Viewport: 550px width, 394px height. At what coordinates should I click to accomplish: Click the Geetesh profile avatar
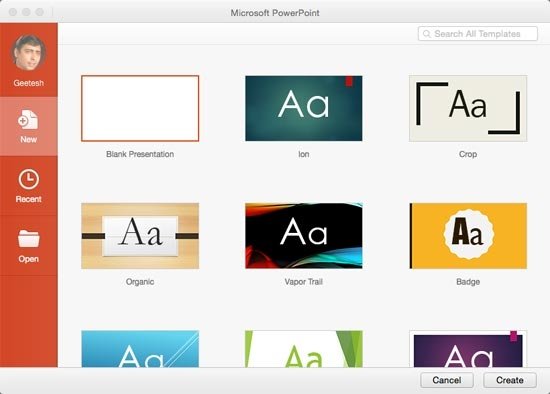coord(28,53)
